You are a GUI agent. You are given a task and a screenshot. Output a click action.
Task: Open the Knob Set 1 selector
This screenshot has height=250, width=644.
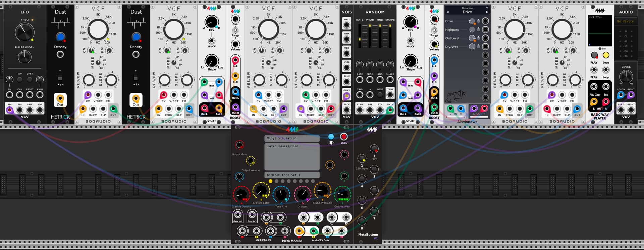(x=292, y=175)
